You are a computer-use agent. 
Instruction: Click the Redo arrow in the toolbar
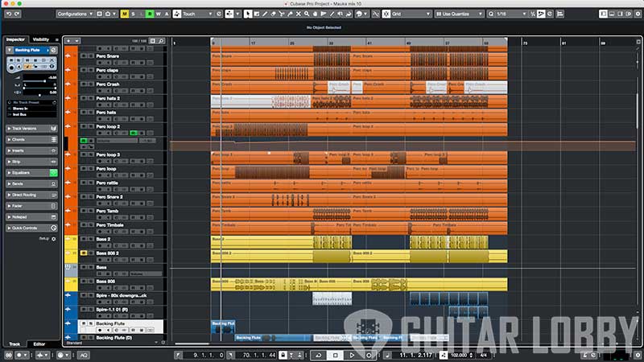coord(17,14)
